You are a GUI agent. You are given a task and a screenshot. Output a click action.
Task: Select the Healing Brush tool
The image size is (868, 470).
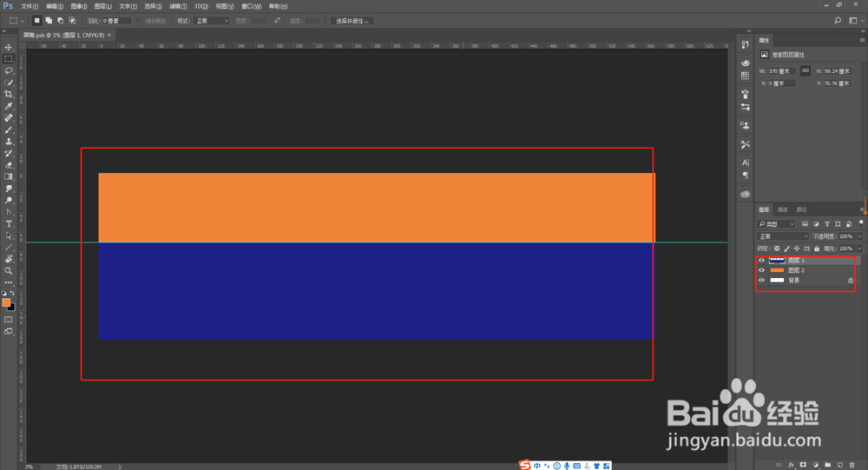pyautogui.click(x=9, y=117)
